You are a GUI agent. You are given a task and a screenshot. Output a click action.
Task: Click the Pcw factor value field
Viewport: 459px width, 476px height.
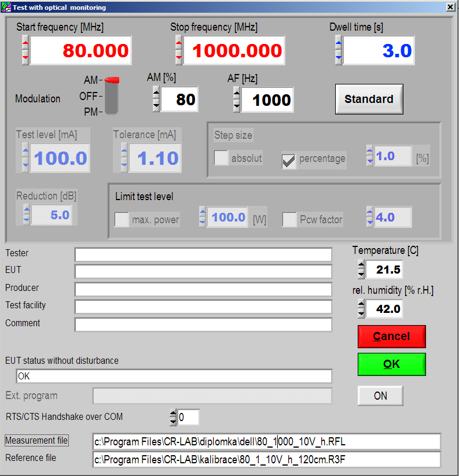(393, 217)
